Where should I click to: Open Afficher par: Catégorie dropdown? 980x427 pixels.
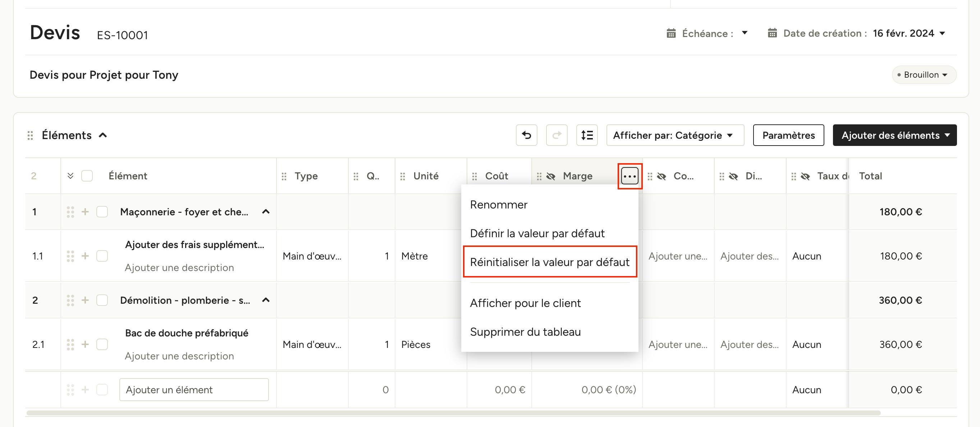click(675, 135)
